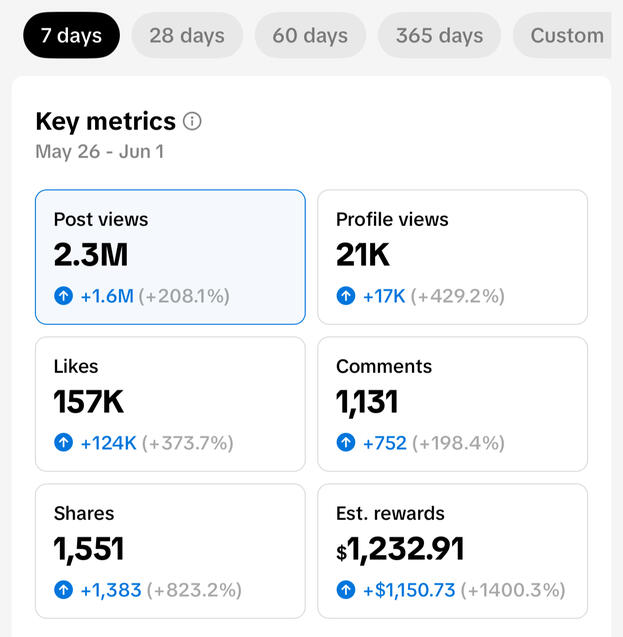The image size is (623, 637).
Task: Choose the 365 days time range
Action: [x=439, y=36]
